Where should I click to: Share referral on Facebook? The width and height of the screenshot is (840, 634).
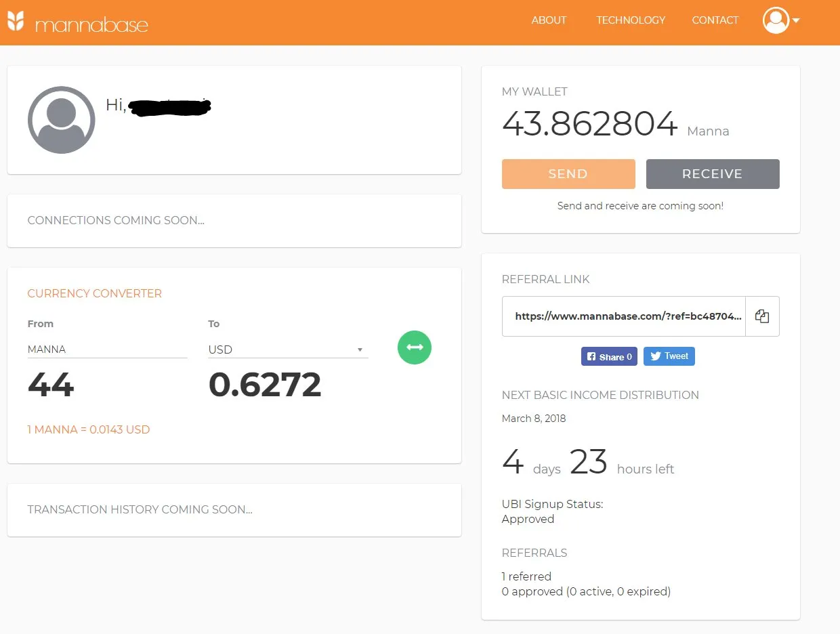click(x=609, y=356)
